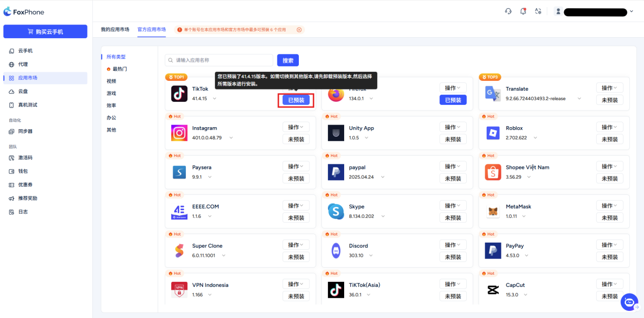This screenshot has width=644, height=318.
Task: Select 云手机 in the sidebar
Action: pyautogui.click(x=25, y=51)
